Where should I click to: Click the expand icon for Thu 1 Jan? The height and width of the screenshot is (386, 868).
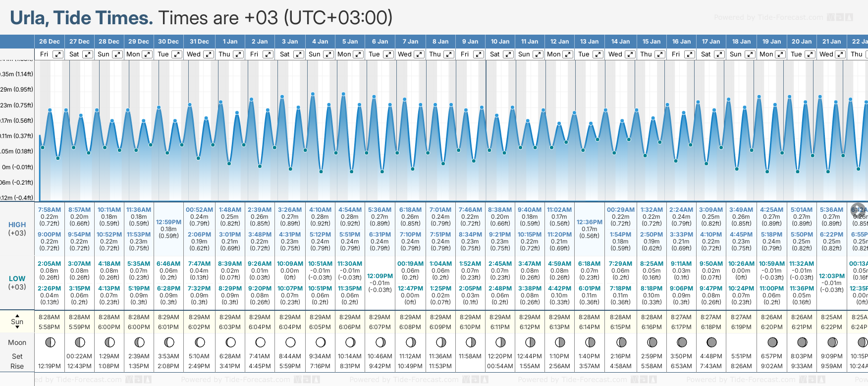pos(238,54)
